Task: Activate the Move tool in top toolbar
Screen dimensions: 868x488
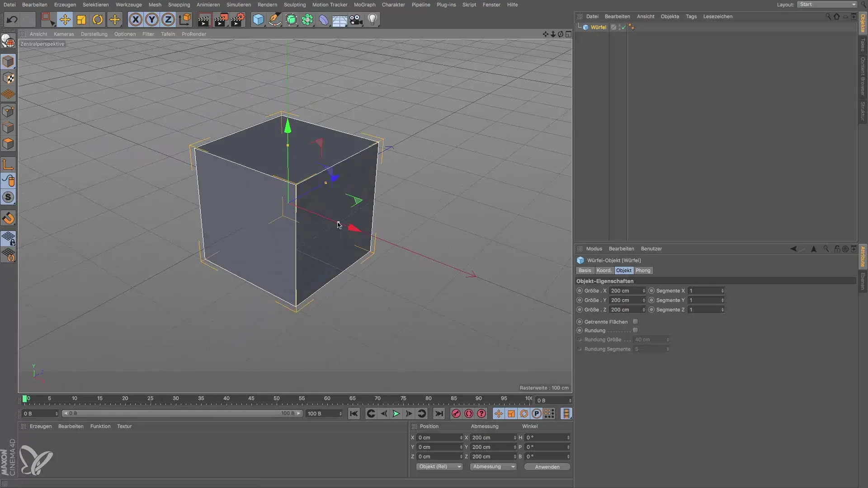Action: click(65, 19)
